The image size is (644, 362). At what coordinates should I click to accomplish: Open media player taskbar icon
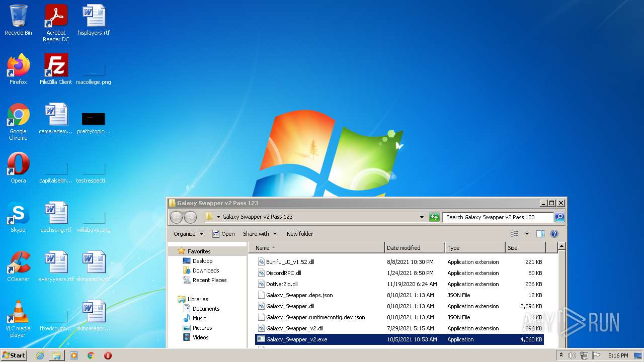click(x=74, y=355)
